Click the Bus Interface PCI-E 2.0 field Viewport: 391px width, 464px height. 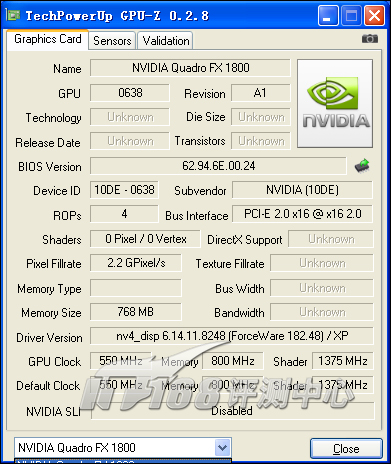point(302,214)
